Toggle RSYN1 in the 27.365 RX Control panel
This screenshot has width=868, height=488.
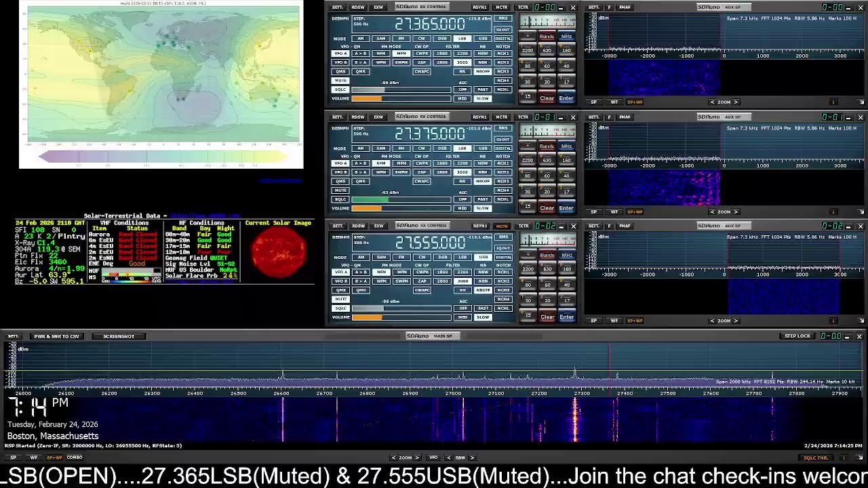click(x=480, y=7)
